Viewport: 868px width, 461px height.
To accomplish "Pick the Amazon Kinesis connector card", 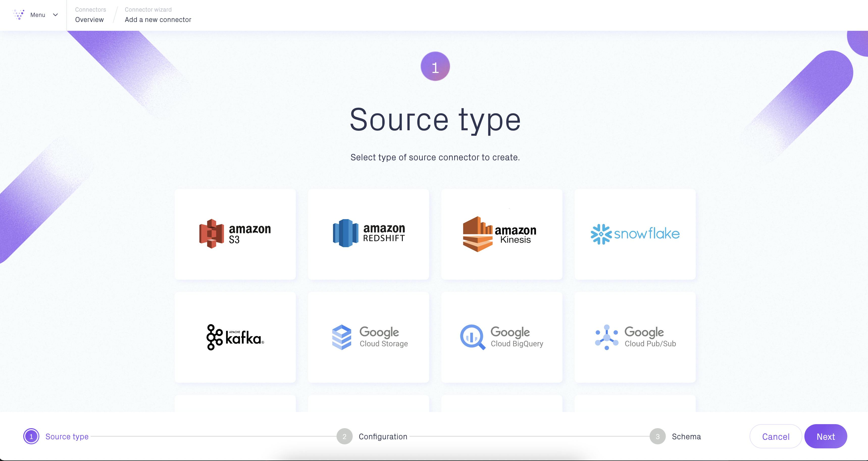I will pyautogui.click(x=502, y=234).
